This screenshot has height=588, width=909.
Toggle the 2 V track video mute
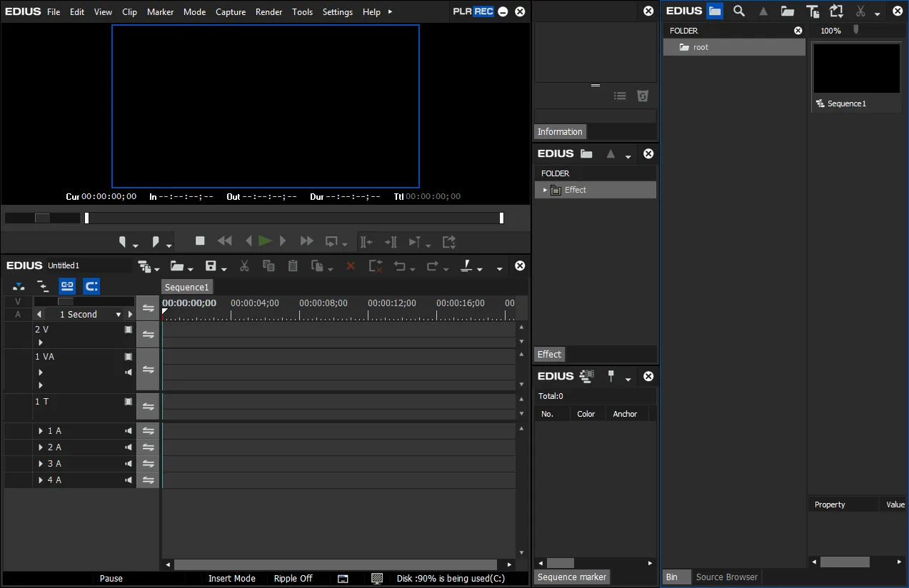click(x=129, y=330)
